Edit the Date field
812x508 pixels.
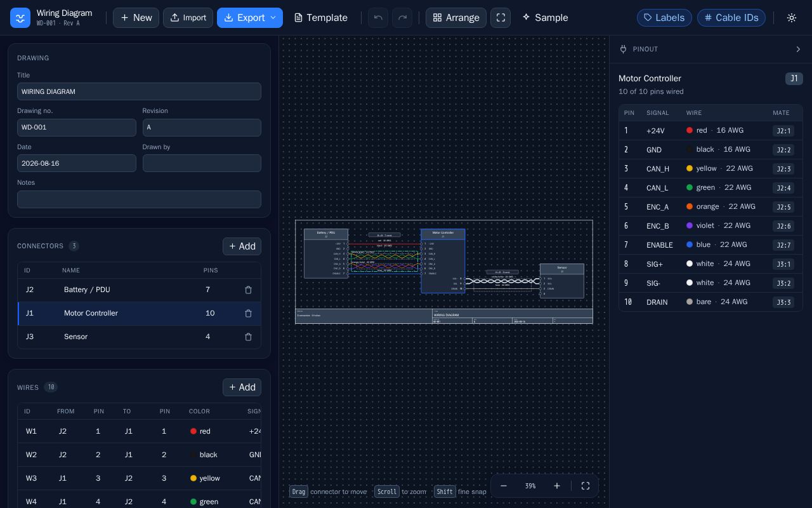(x=77, y=163)
